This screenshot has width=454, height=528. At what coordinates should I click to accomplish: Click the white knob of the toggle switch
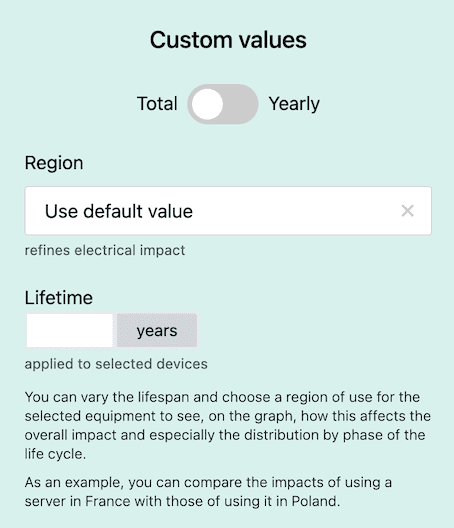click(207, 104)
